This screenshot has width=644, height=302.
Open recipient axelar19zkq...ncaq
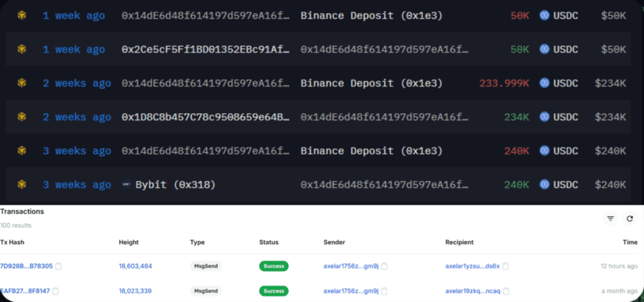473,291
